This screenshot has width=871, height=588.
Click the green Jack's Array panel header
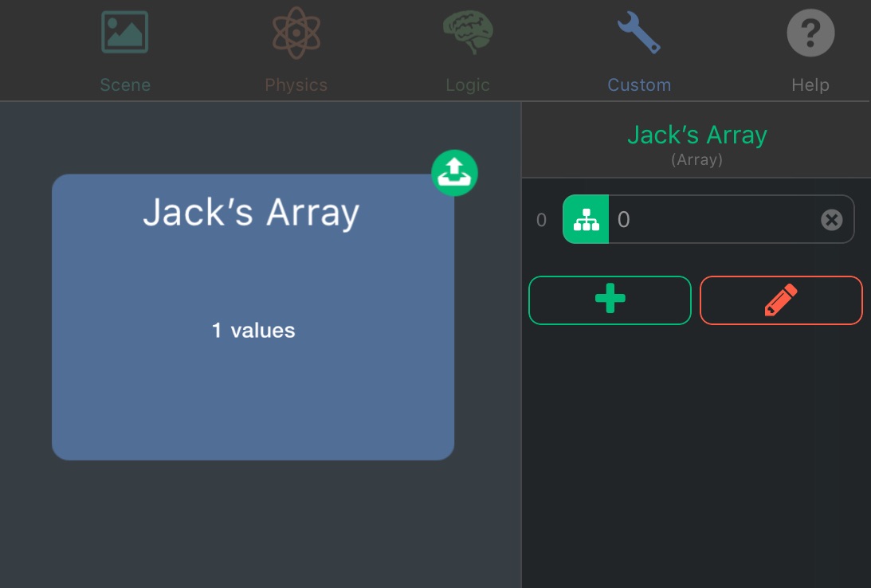696,135
